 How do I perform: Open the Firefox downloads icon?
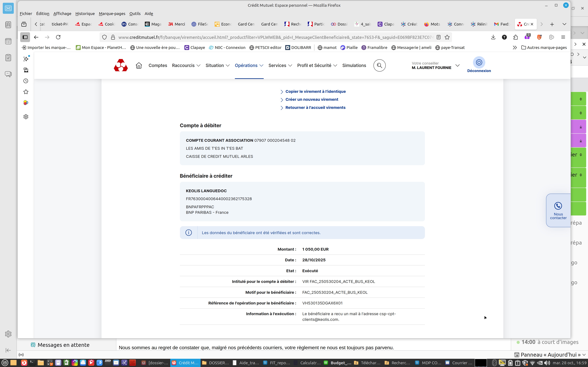coord(493,37)
